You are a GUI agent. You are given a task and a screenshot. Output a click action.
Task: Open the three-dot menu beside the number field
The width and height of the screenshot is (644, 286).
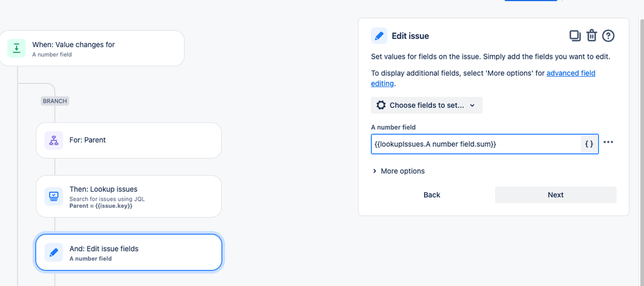pos(609,142)
